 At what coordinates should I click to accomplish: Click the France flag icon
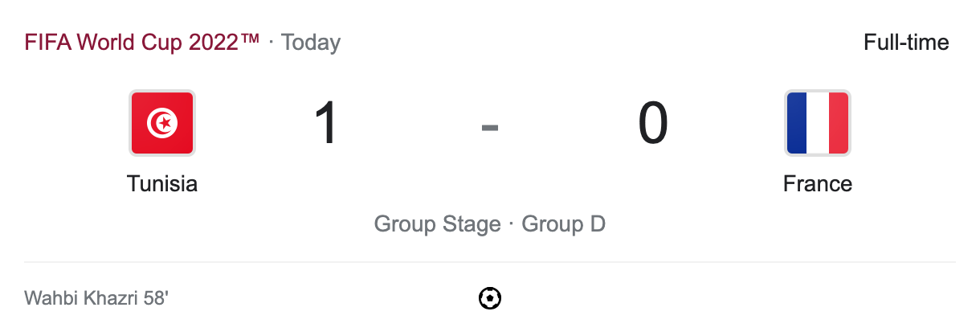(817, 122)
